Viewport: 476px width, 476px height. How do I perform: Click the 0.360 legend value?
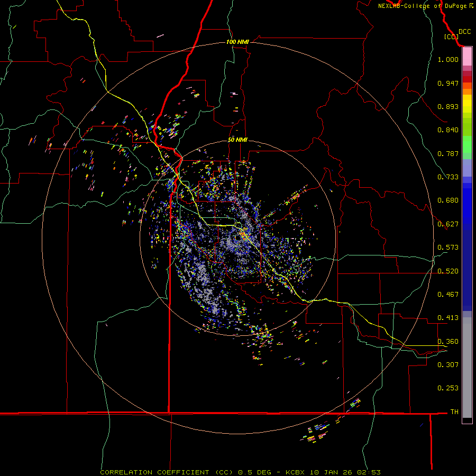point(448,342)
